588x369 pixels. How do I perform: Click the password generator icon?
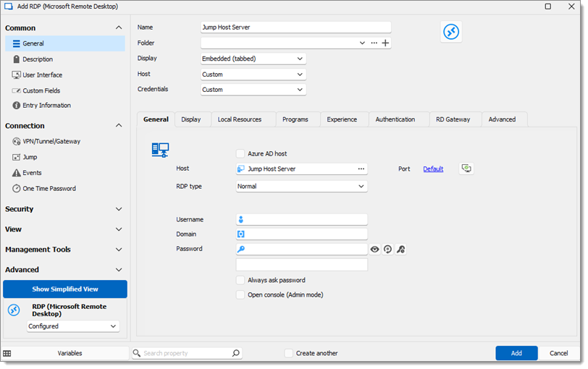point(387,249)
